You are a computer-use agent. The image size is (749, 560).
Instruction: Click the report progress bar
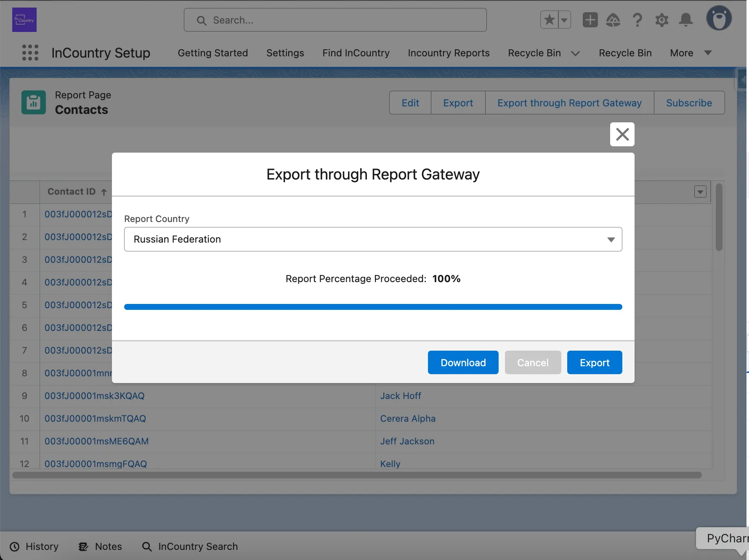click(373, 307)
